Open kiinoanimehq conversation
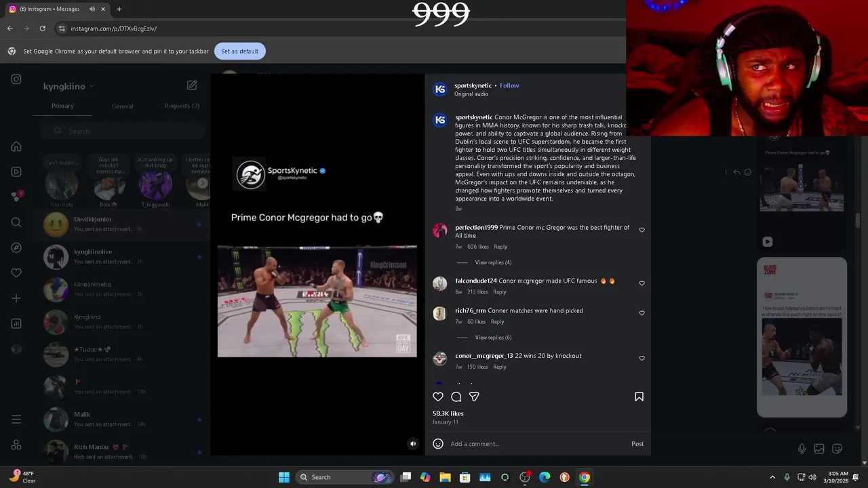 coord(123,289)
